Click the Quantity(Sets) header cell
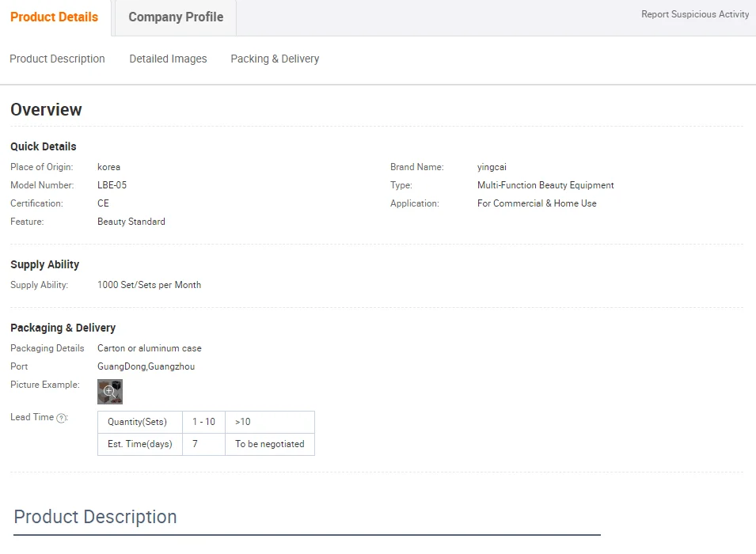This screenshot has height=554, width=756. point(140,422)
